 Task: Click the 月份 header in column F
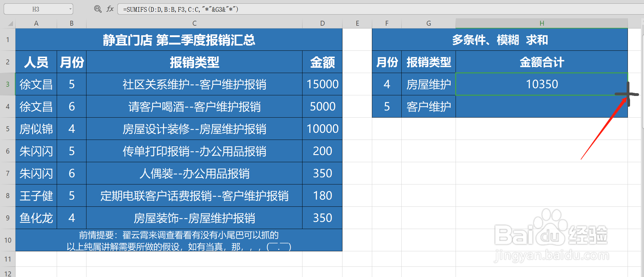387,62
